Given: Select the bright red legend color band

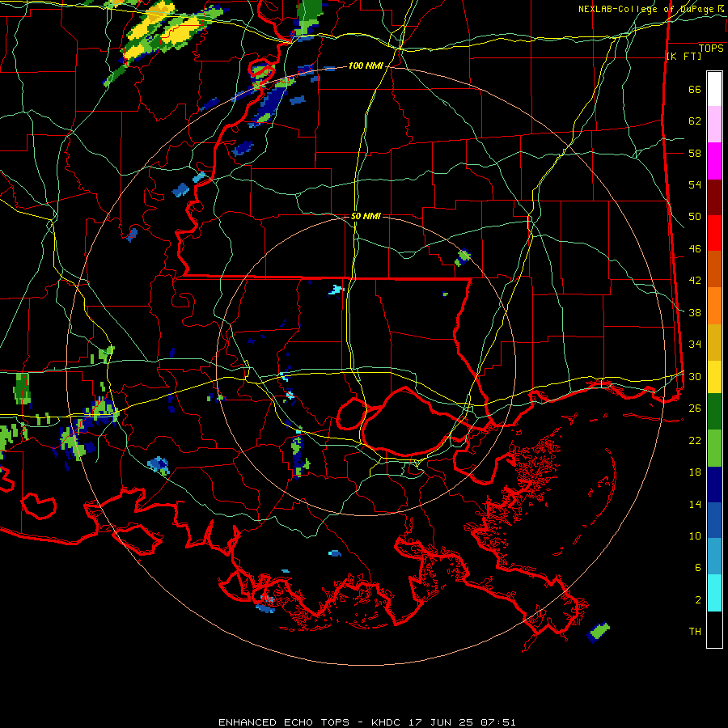Looking at the screenshot, I should point(714,234).
